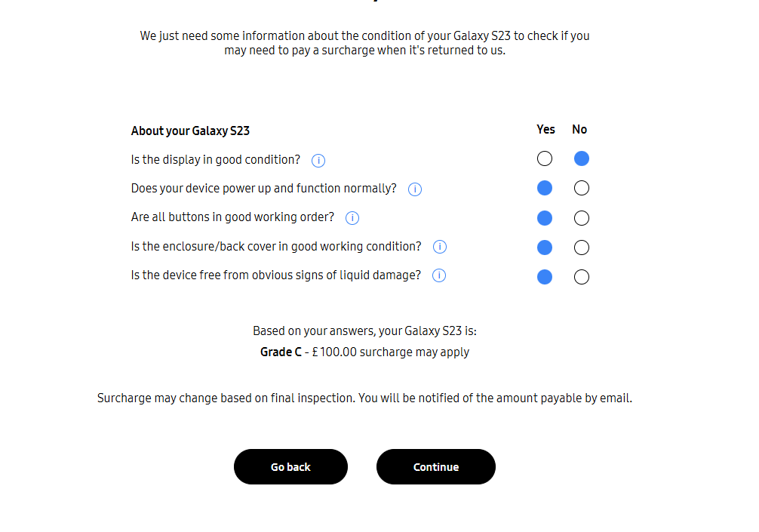Open the info tooltip for power up question
Image resolution: width=759 pixels, height=532 pixels.
(414, 189)
